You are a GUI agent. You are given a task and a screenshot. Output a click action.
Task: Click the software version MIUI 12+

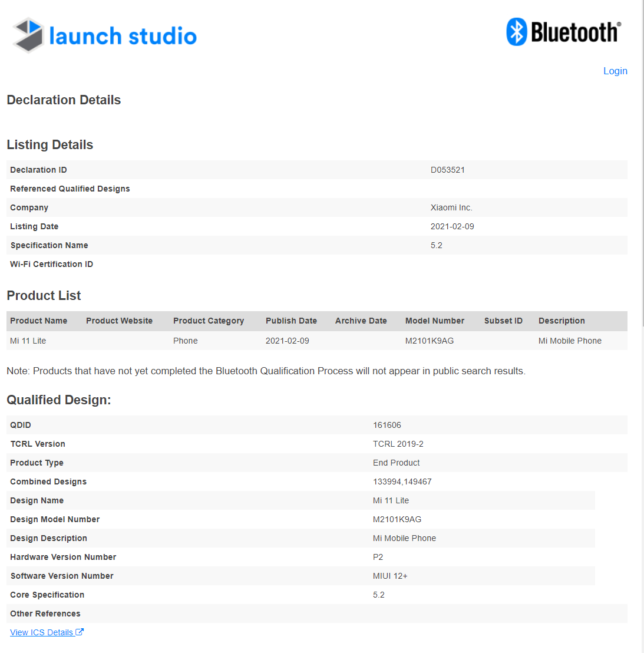point(390,576)
